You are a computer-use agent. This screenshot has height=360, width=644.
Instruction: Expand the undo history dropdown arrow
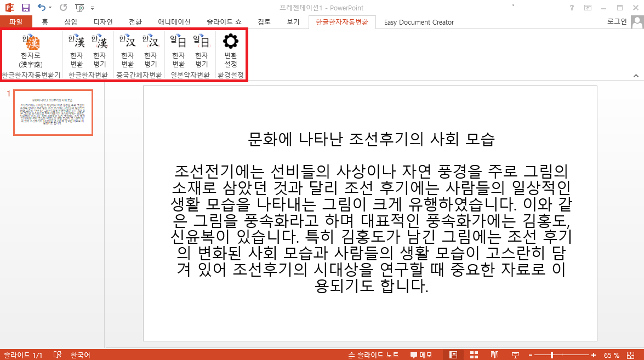pyautogui.click(x=50, y=8)
